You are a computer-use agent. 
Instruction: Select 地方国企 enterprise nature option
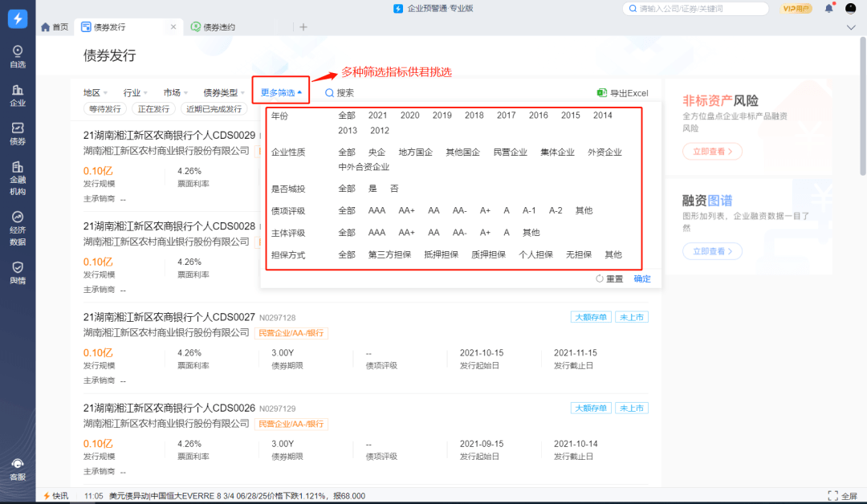pos(415,152)
